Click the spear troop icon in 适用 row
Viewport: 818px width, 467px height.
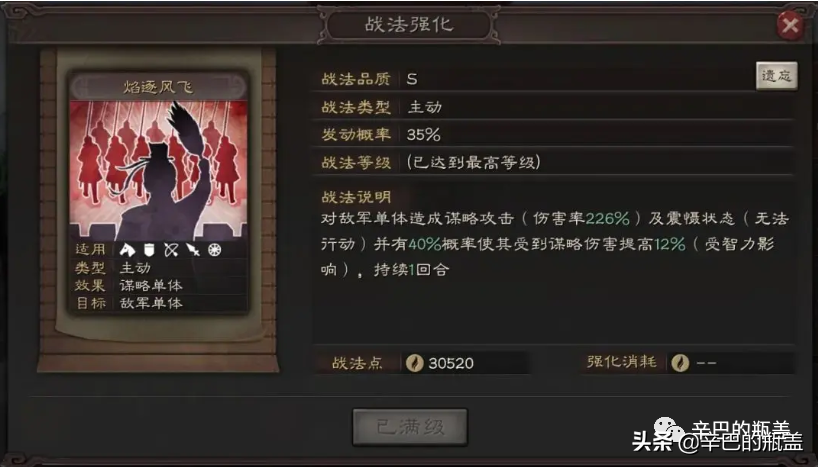click(193, 250)
